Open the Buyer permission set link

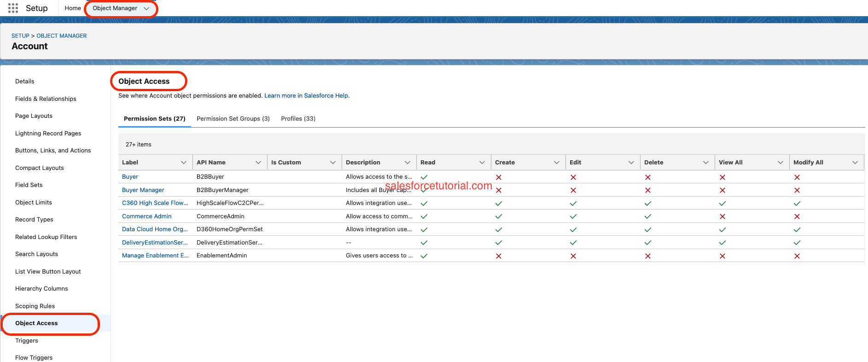tap(130, 177)
